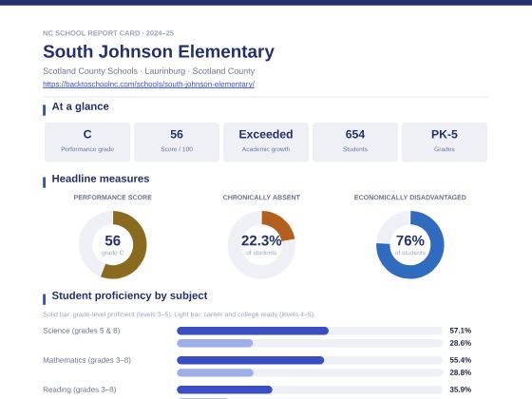Click the Economically Disadvantaged chart label
Image resolution: width=532 pixels, height=399 pixels.
409,198
